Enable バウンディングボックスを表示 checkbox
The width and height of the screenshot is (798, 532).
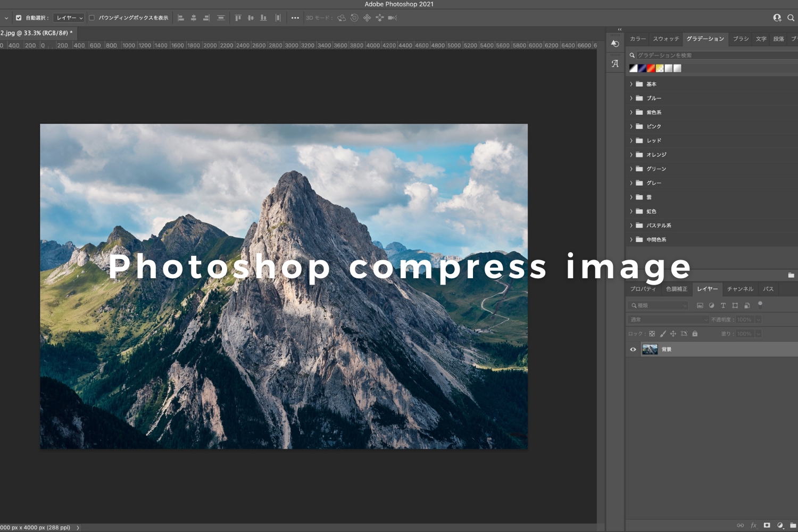92,18
